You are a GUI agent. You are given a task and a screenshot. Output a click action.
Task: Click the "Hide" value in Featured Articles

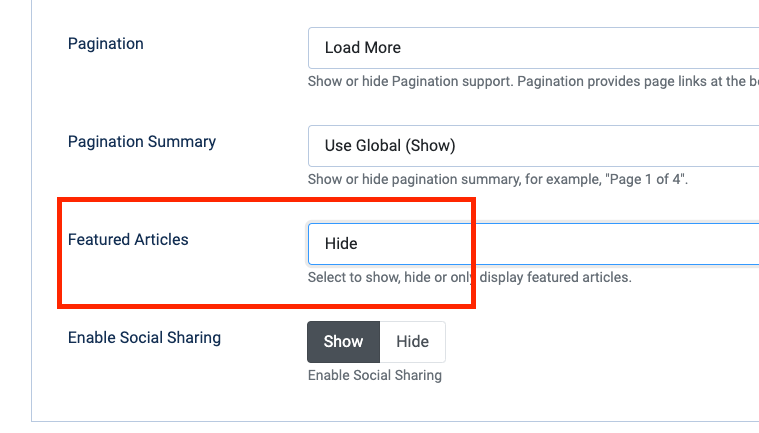coord(341,244)
